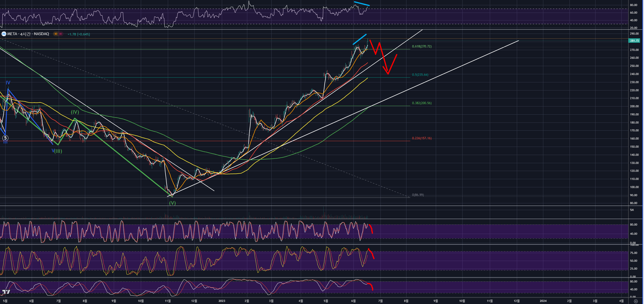Open chart settings hexagon gear icon

tap(636, 301)
